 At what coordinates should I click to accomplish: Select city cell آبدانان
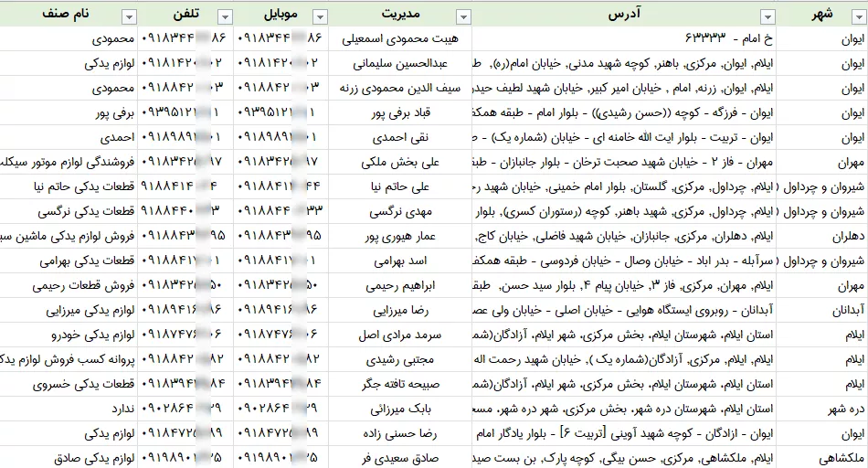point(822,310)
